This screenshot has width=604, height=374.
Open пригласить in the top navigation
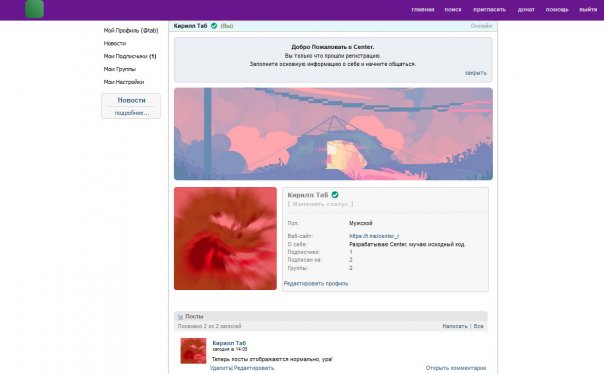click(x=489, y=10)
